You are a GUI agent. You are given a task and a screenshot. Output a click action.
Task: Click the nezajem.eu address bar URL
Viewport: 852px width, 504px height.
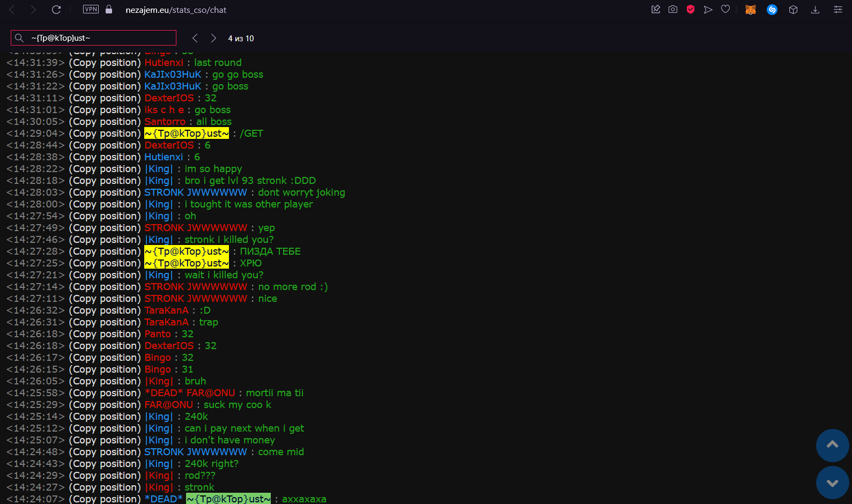pyautogui.click(x=176, y=10)
